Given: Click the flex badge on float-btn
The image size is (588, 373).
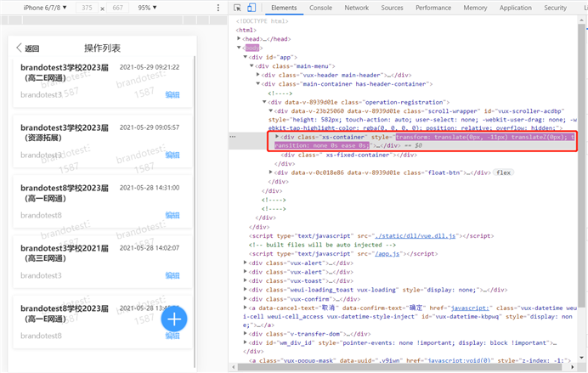Looking at the screenshot, I should (503, 172).
